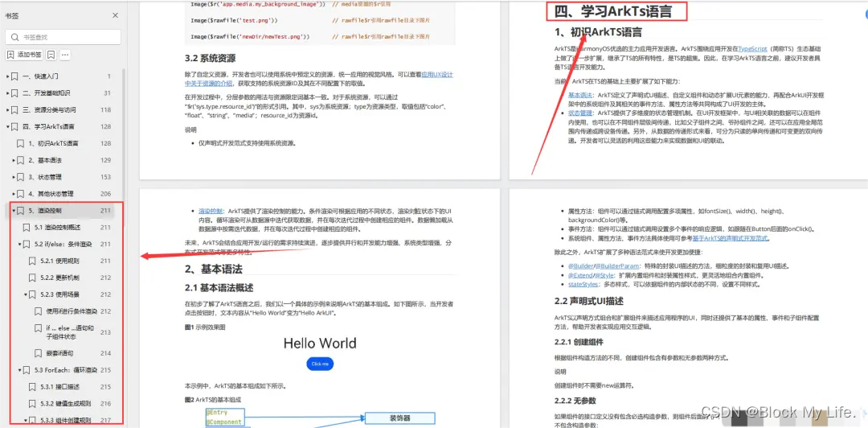Focus the 书签查找 search field
The height and width of the screenshot is (428, 868).
[x=63, y=37]
